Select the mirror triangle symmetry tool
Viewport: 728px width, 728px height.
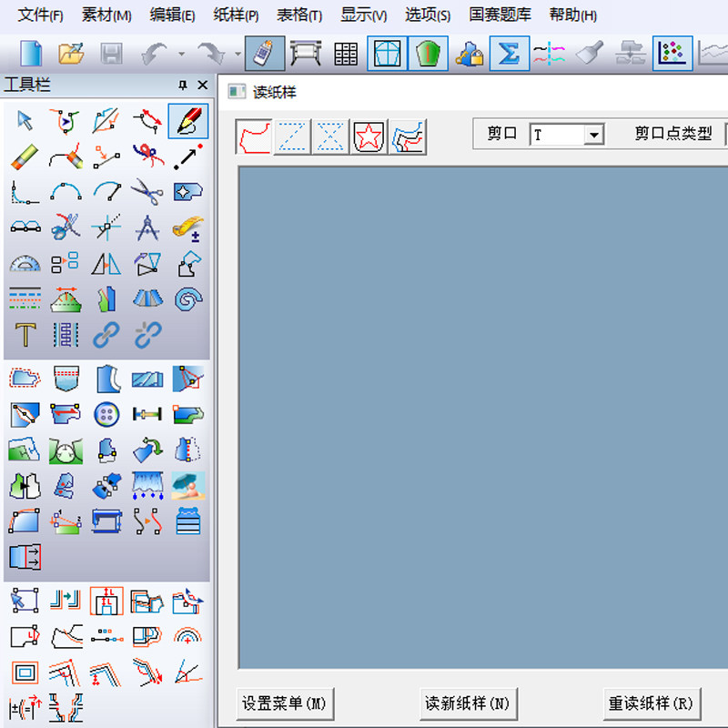[106, 263]
